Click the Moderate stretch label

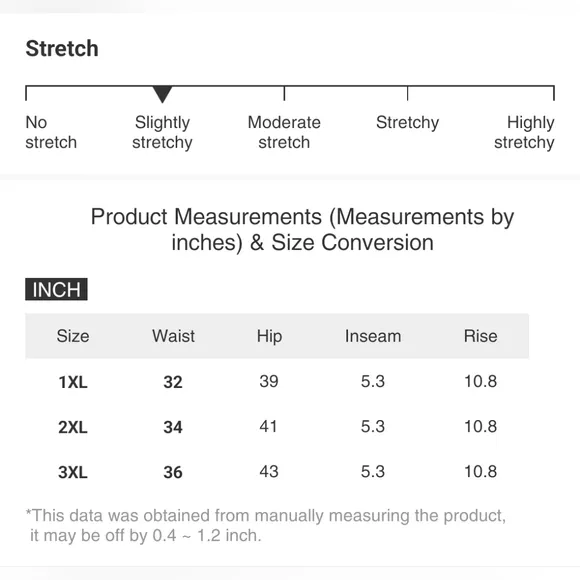click(x=284, y=132)
